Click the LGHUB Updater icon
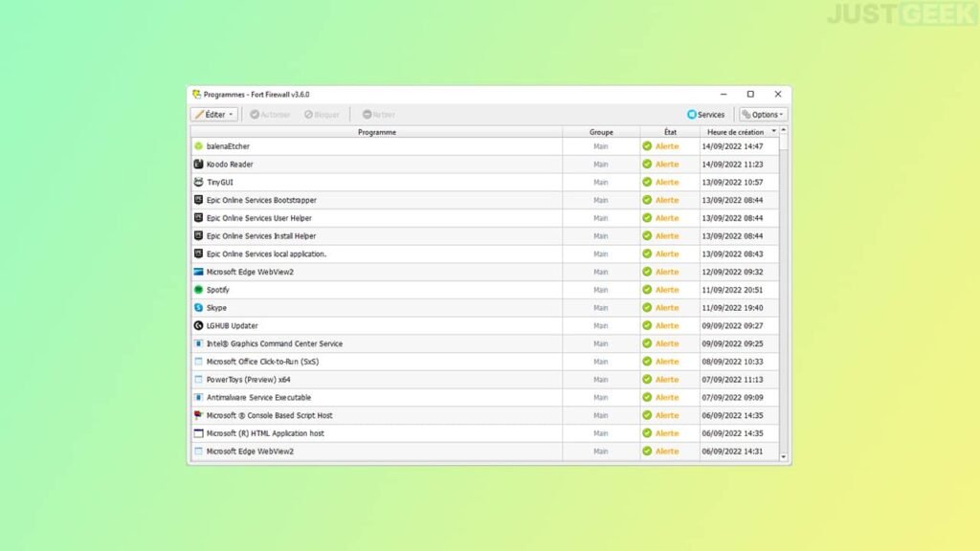This screenshot has width=980, height=551. [x=198, y=325]
